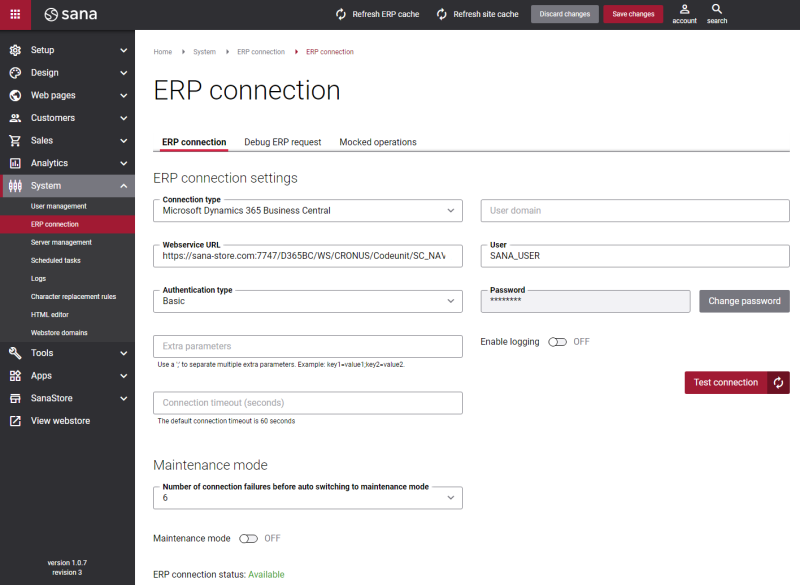Click the View webstore label
Screen dimensions: 800x585
tap(60, 421)
